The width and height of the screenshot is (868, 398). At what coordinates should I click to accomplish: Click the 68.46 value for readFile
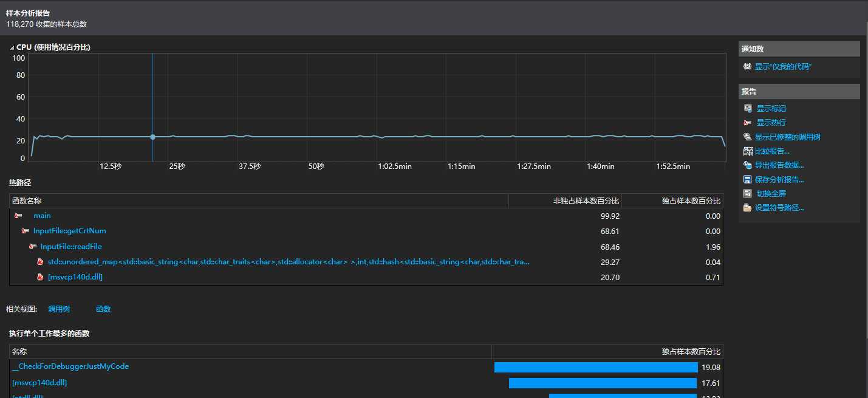click(609, 247)
